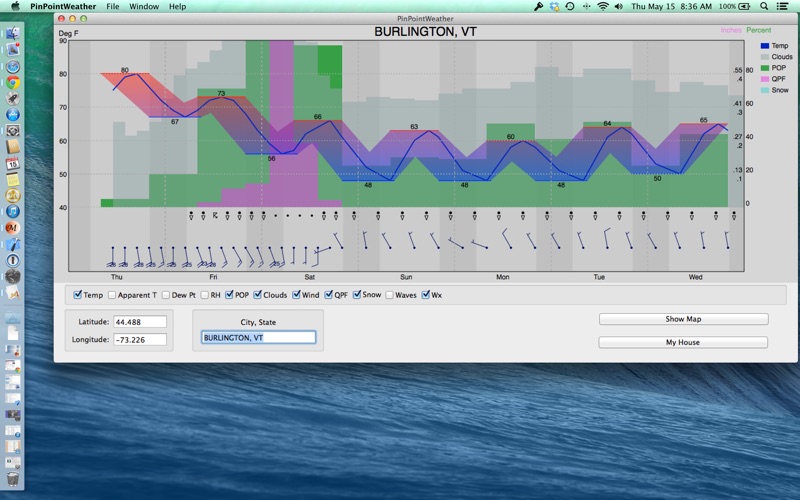Click the 56 low temperature label
The width and height of the screenshot is (800, 500).
[271, 158]
